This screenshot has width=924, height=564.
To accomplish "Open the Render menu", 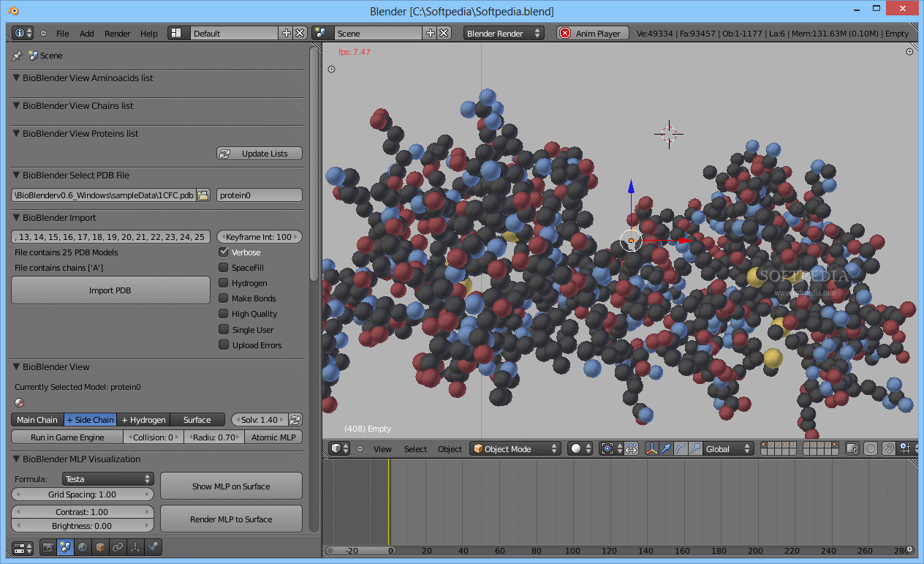I will pyautogui.click(x=118, y=34).
